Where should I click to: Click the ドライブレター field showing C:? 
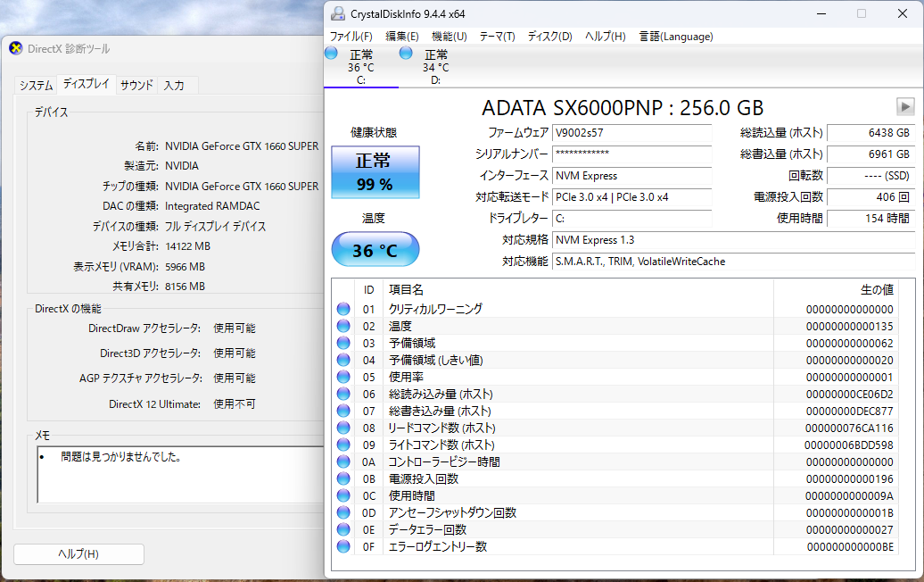click(x=631, y=218)
